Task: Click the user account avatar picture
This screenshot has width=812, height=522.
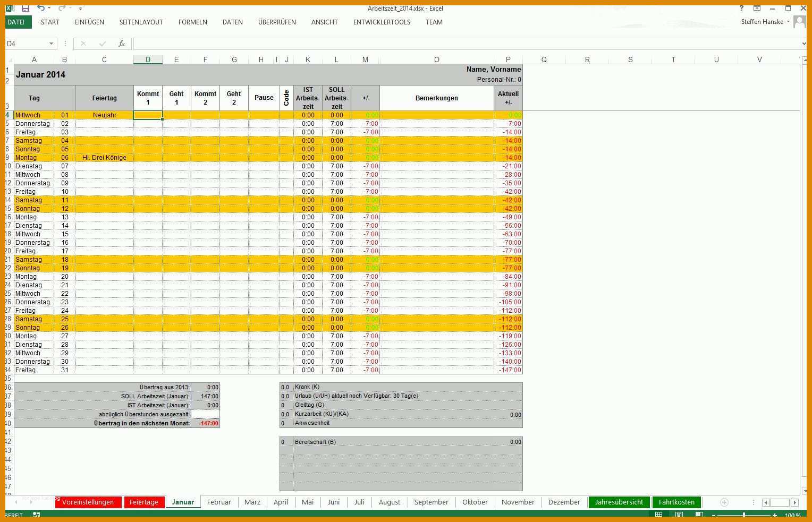Action: [x=799, y=22]
